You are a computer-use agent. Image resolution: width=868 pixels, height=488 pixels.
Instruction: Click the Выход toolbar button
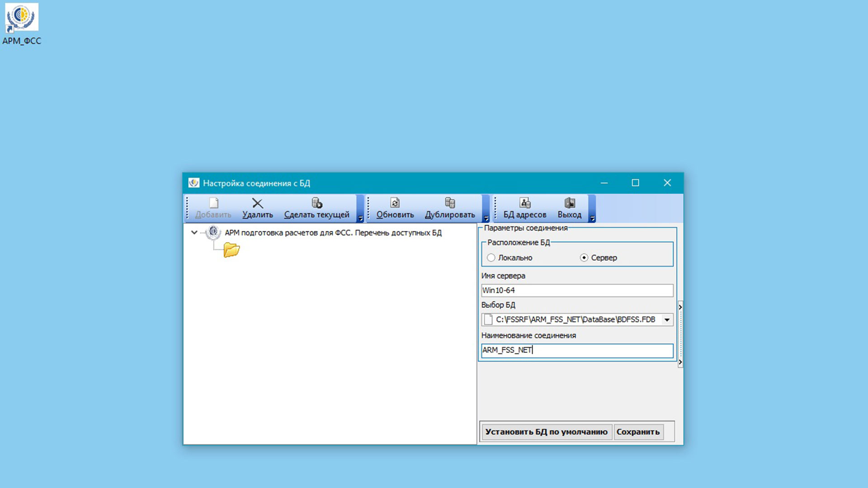569,208
